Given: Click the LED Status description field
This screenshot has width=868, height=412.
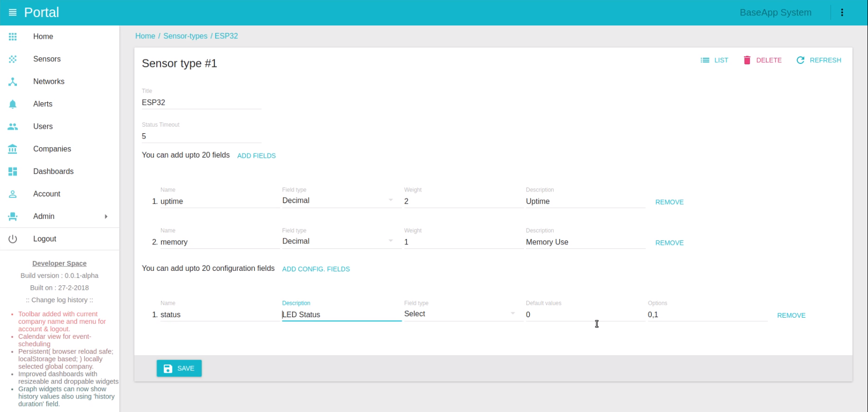Looking at the screenshot, I should (x=342, y=315).
